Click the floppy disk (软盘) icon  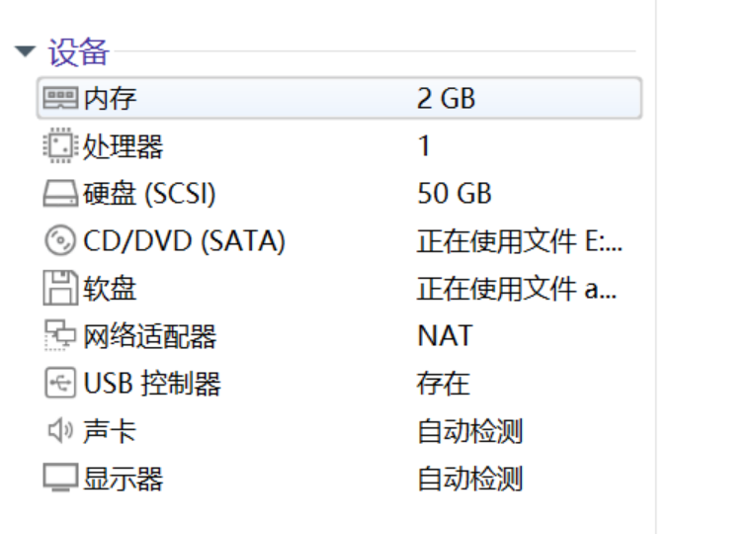pyautogui.click(x=61, y=289)
